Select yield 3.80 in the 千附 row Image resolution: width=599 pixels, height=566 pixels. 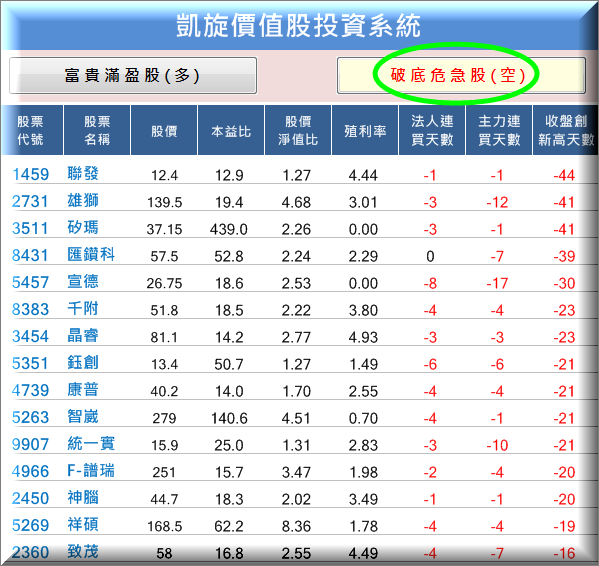click(x=363, y=310)
